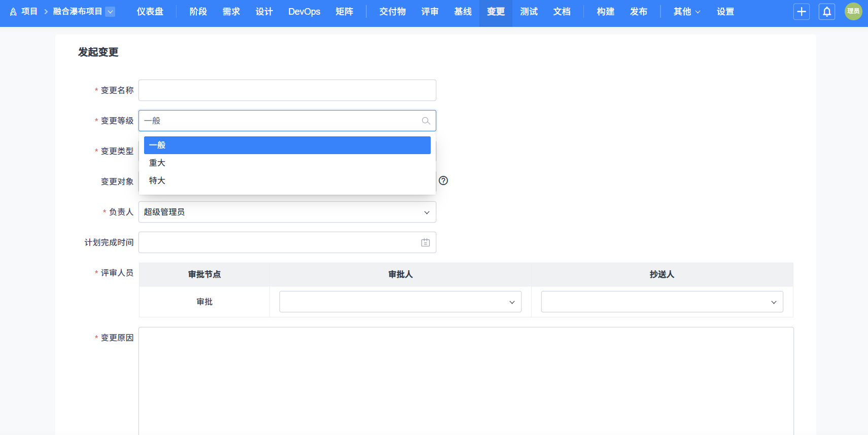Click the project logo icon beside 项目

[x=13, y=12]
